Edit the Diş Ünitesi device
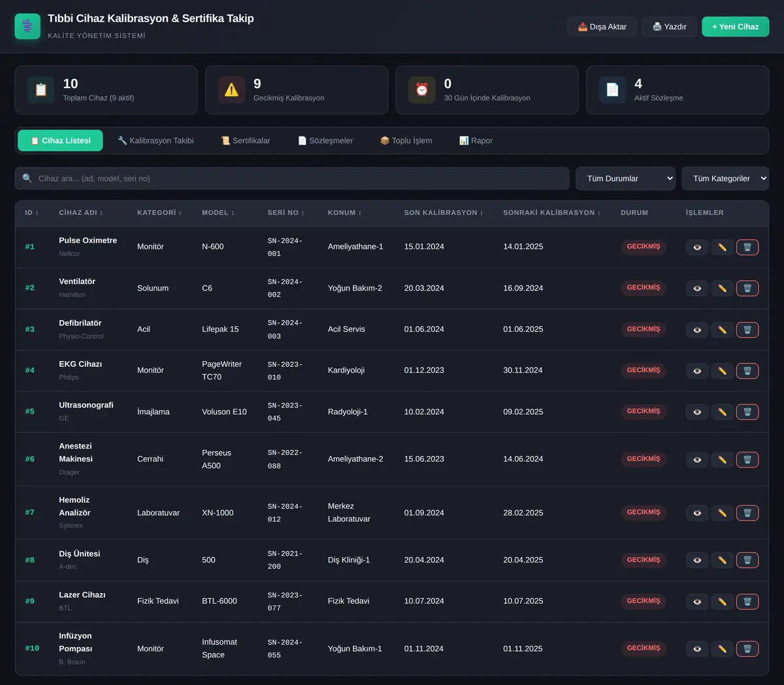The width and height of the screenshot is (784, 685). click(722, 560)
